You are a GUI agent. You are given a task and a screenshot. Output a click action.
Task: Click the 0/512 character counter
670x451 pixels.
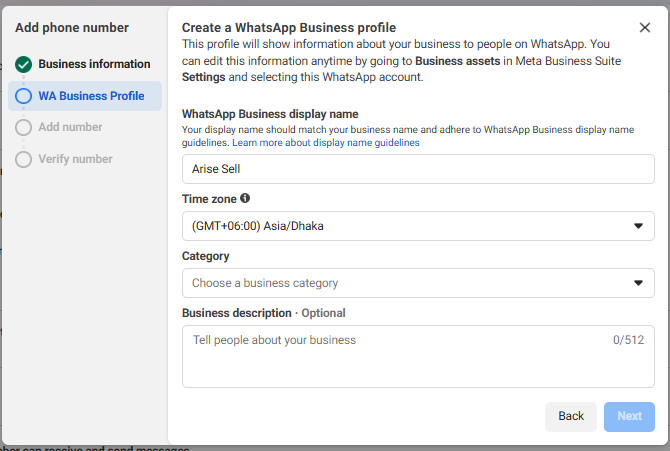tap(628, 340)
